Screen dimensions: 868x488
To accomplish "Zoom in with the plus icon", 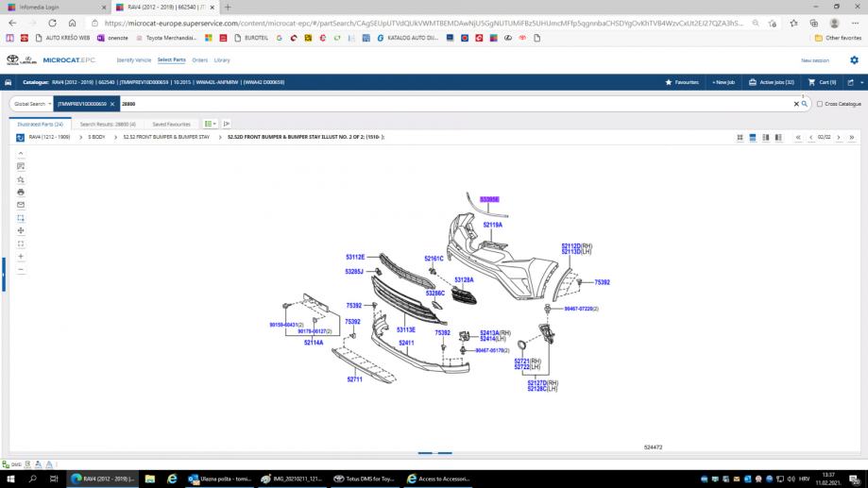I will coord(21,256).
